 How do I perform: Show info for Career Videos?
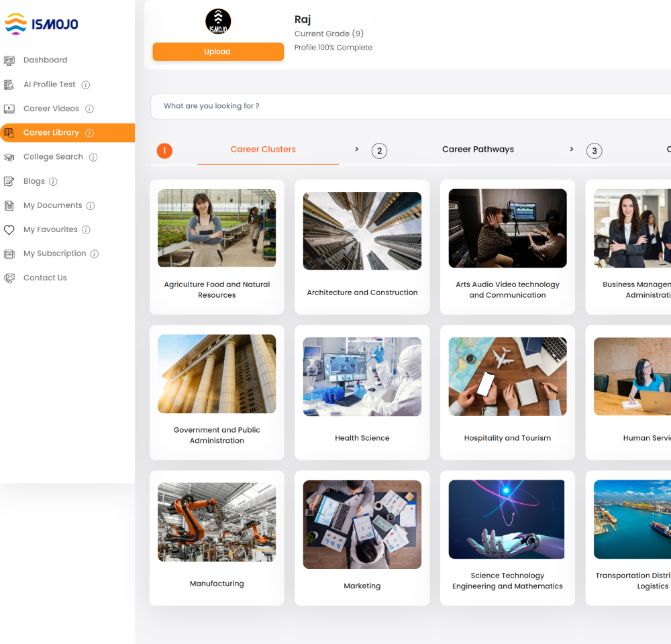tap(89, 109)
